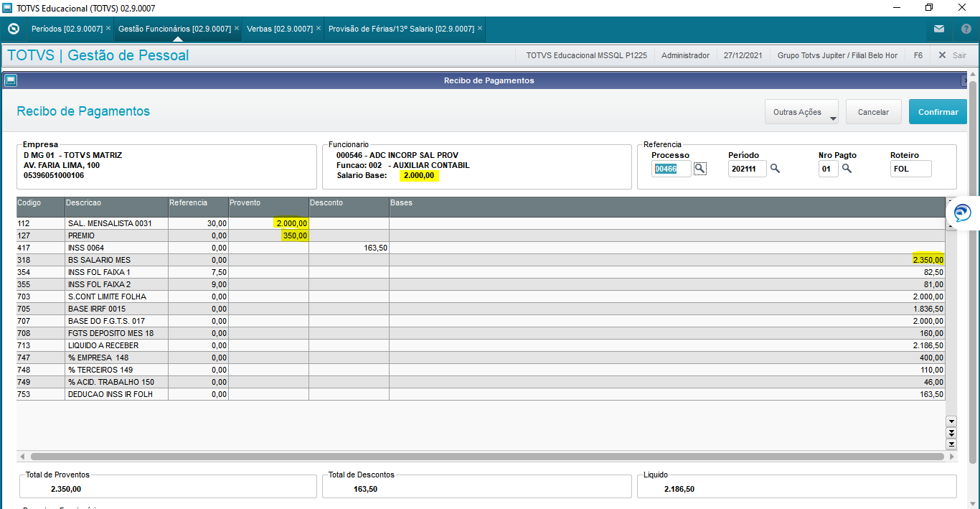Click the F6 shortcut button

918,55
